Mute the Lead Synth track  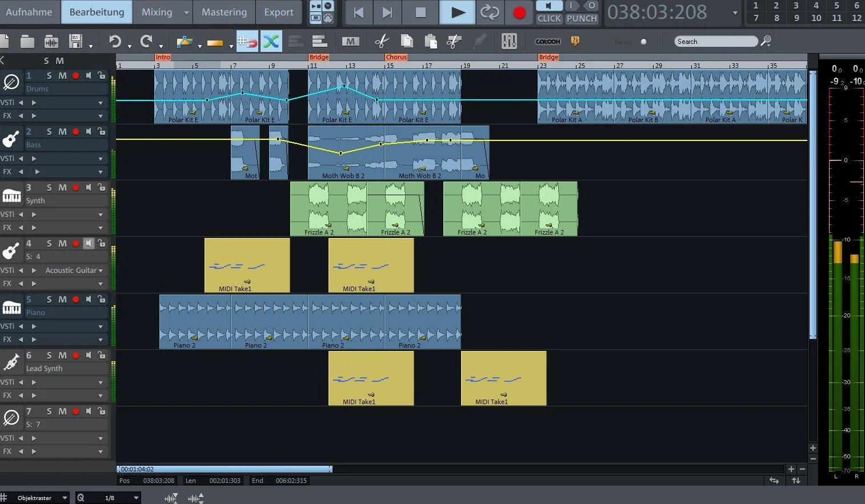62,355
